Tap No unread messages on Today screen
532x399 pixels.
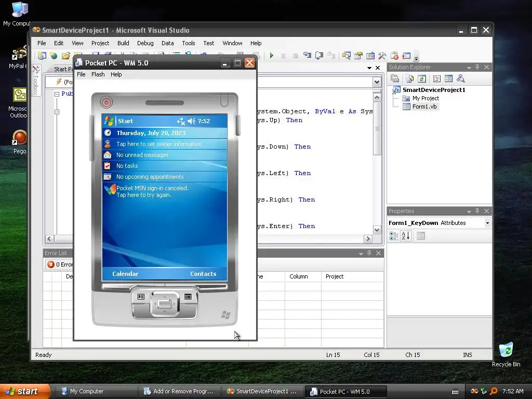[x=165, y=155]
